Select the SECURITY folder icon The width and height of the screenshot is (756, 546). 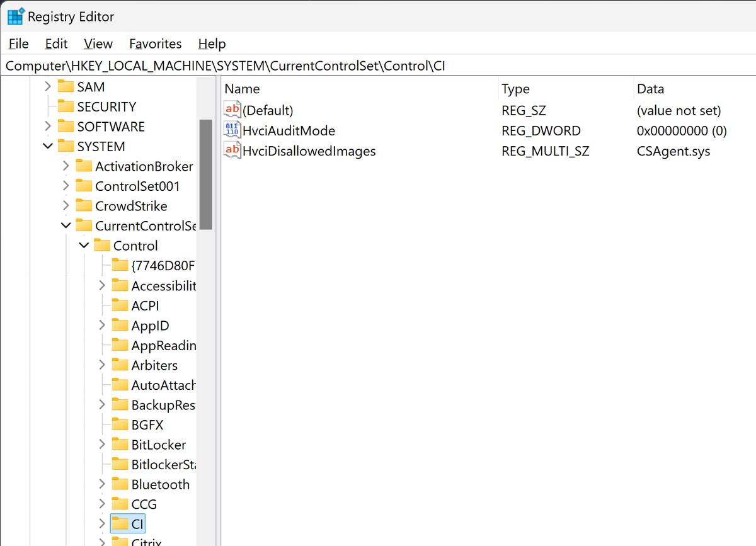point(66,107)
